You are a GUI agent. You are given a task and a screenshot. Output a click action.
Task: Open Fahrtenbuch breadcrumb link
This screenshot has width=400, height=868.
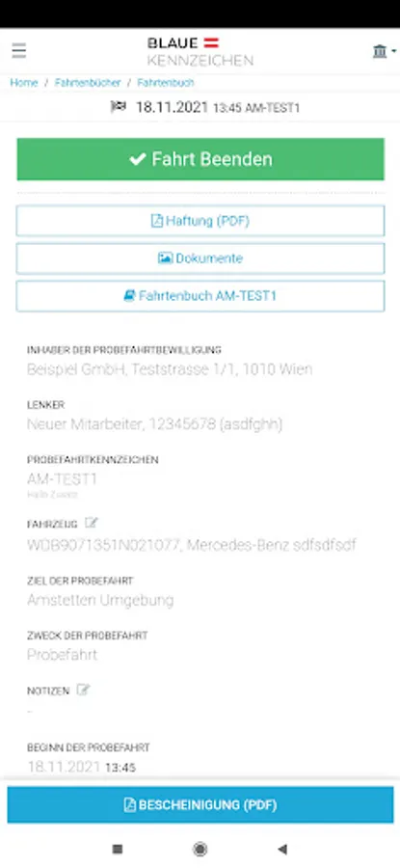166,83
